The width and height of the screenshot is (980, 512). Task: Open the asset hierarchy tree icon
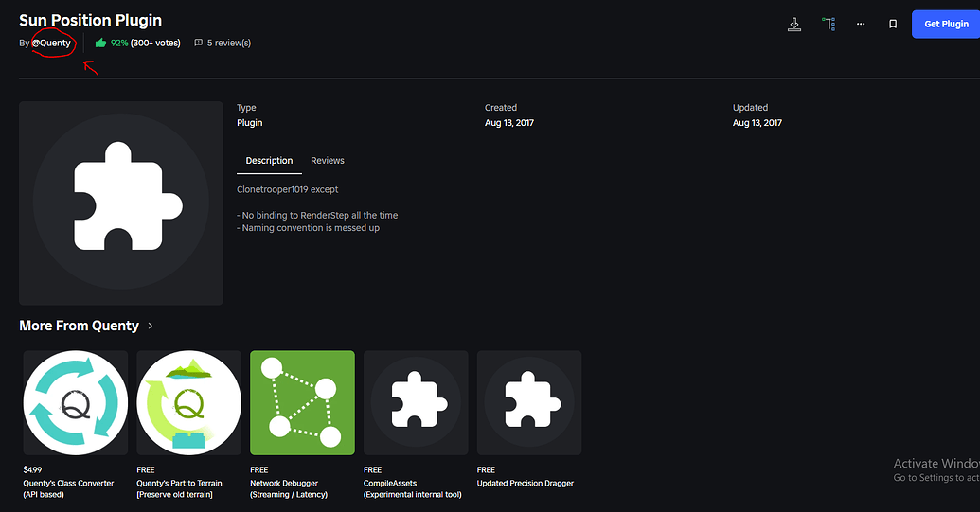829,25
